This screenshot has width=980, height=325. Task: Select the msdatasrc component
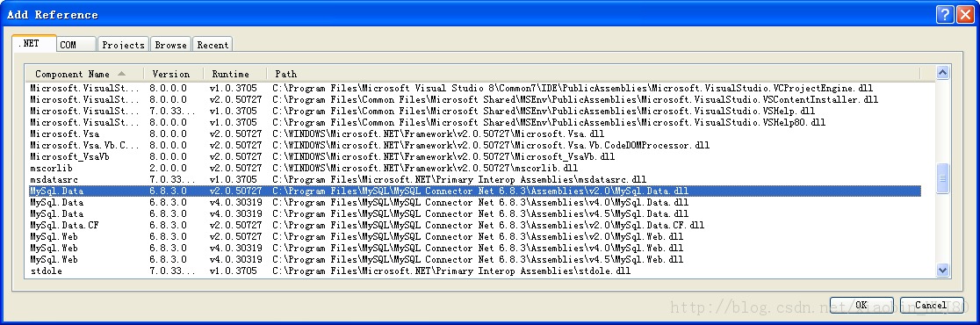(x=475, y=179)
